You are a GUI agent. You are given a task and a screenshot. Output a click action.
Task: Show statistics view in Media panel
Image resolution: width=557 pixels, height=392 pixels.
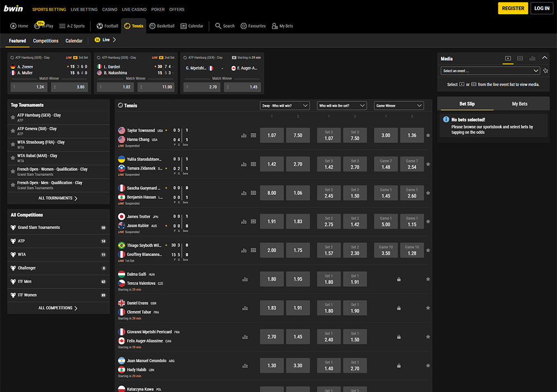(x=532, y=58)
